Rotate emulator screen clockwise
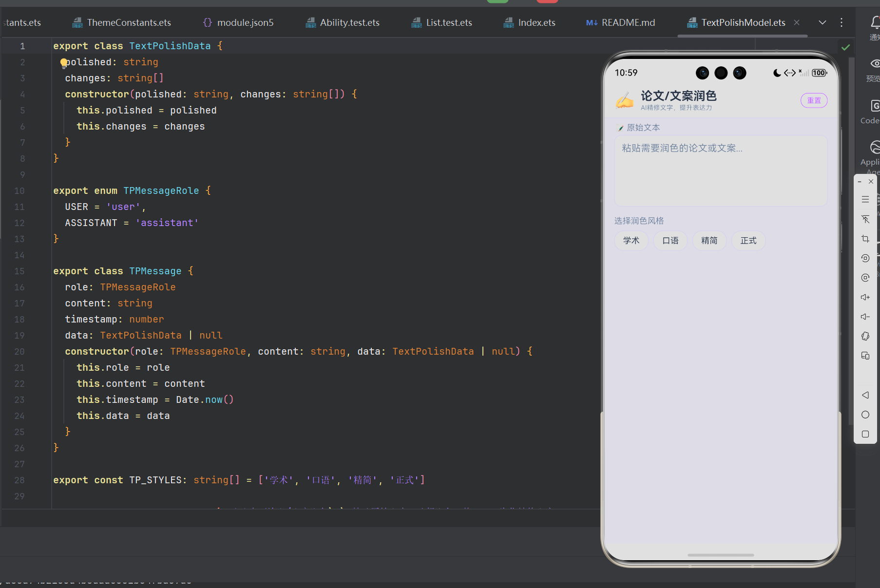The image size is (880, 588). coord(865,278)
